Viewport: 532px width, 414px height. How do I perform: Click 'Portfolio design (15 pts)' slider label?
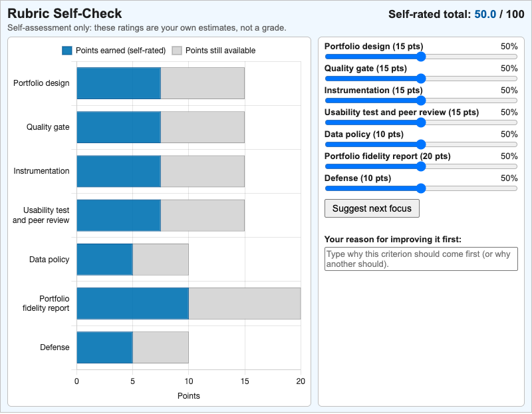tap(374, 47)
